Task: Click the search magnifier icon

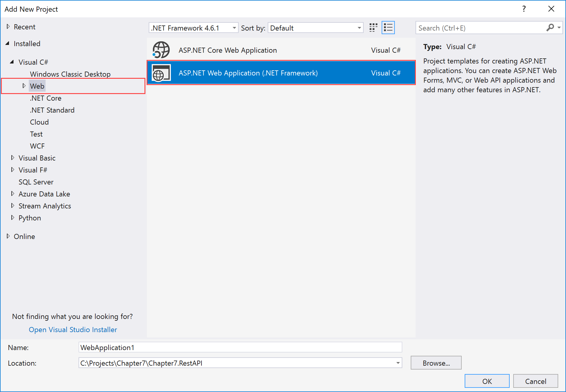Action: coord(550,28)
